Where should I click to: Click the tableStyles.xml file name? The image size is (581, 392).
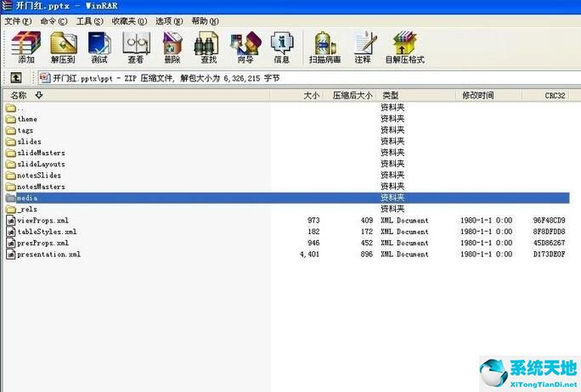coord(47,232)
